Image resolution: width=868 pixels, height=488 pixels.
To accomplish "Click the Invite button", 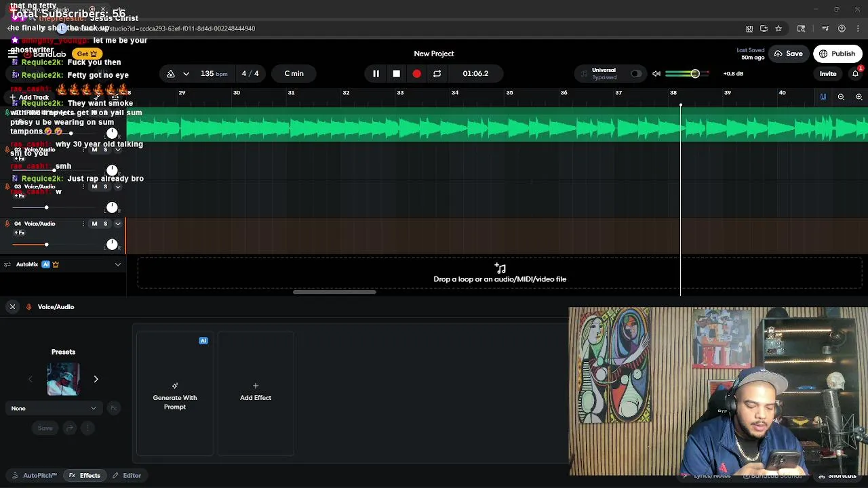I will pyautogui.click(x=828, y=73).
